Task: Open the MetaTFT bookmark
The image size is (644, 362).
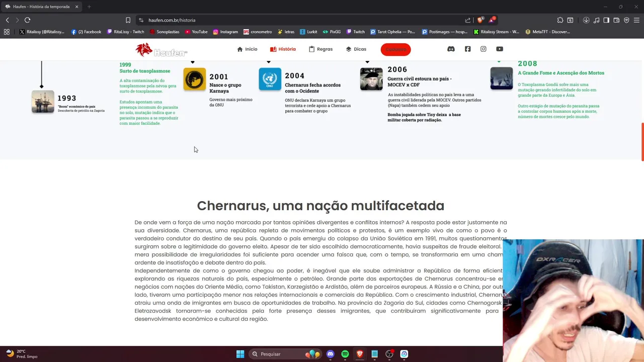Action: (x=547, y=32)
